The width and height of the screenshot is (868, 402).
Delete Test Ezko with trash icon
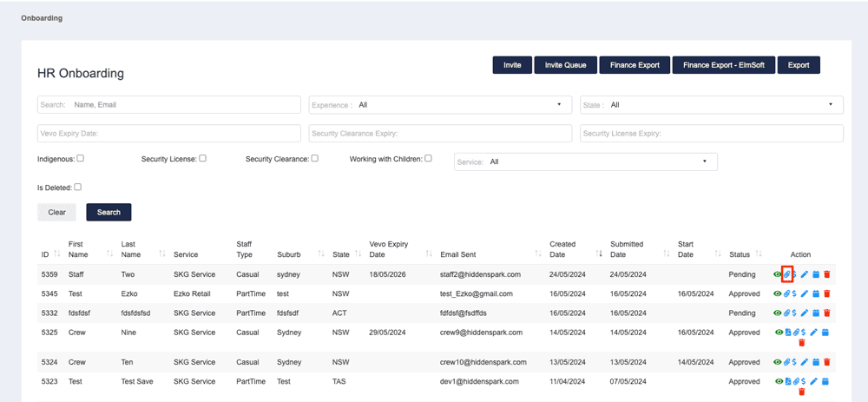pos(827,293)
